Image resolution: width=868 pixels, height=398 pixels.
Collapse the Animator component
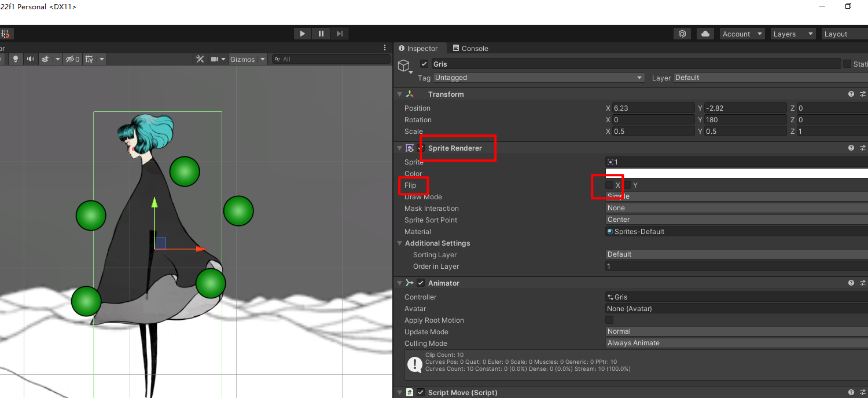tap(399, 283)
